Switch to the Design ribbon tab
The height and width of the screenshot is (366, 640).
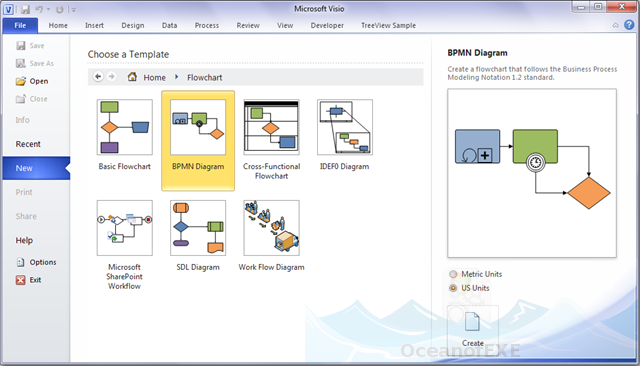[x=133, y=25]
